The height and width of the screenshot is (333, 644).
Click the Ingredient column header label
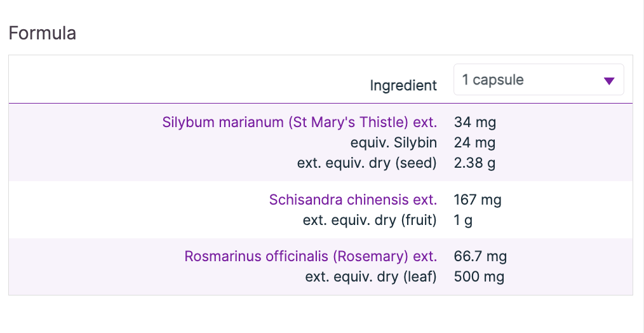click(x=403, y=85)
